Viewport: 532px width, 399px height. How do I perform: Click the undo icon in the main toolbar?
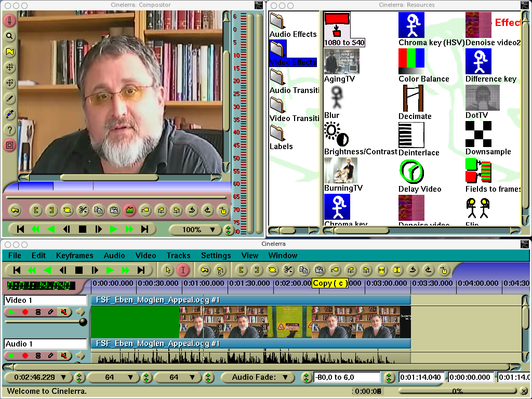[413, 270]
